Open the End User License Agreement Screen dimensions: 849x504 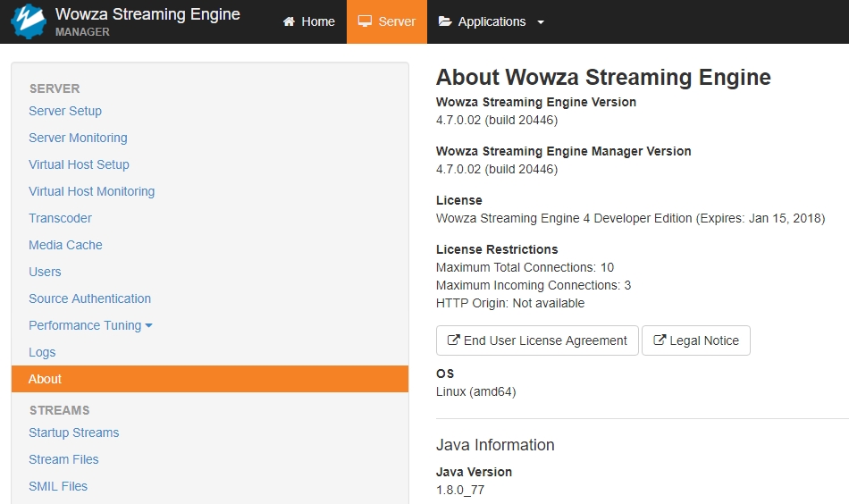[537, 340]
